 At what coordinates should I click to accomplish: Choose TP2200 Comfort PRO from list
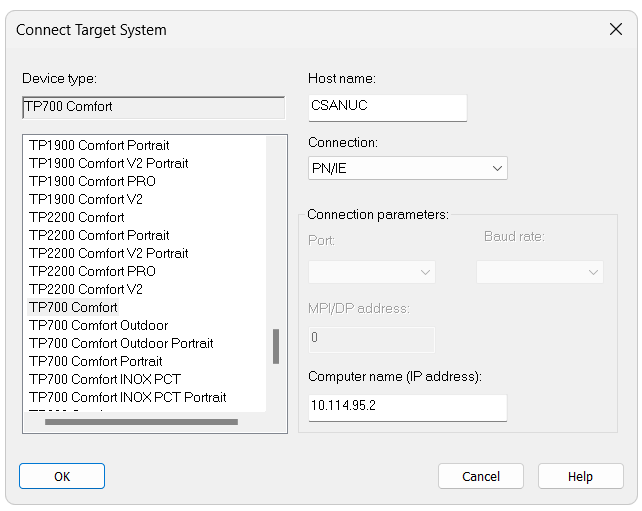click(93, 271)
